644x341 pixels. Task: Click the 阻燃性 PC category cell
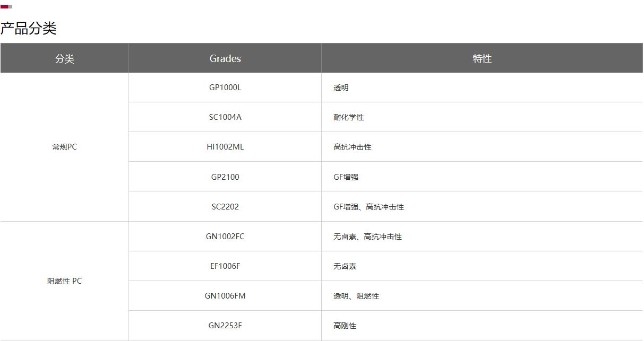coord(64,281)
